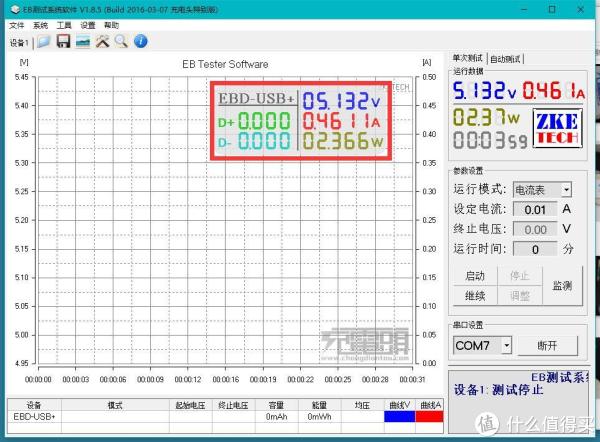Click the 调整 adjust button
This screenshot has height=442, width=600.
[x=520, y=295]
